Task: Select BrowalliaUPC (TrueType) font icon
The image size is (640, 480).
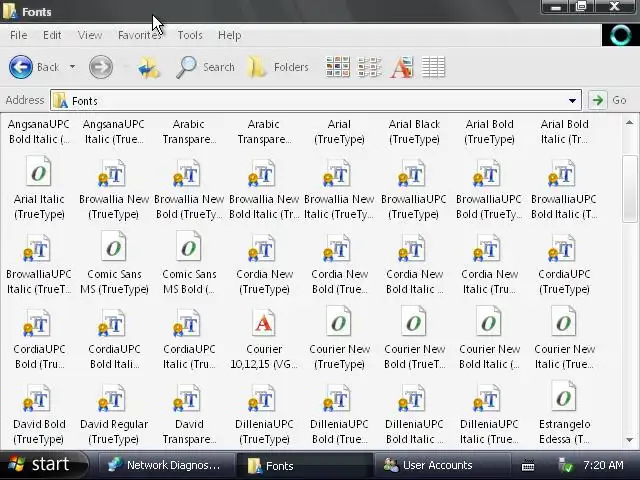Action: point(413,173)
